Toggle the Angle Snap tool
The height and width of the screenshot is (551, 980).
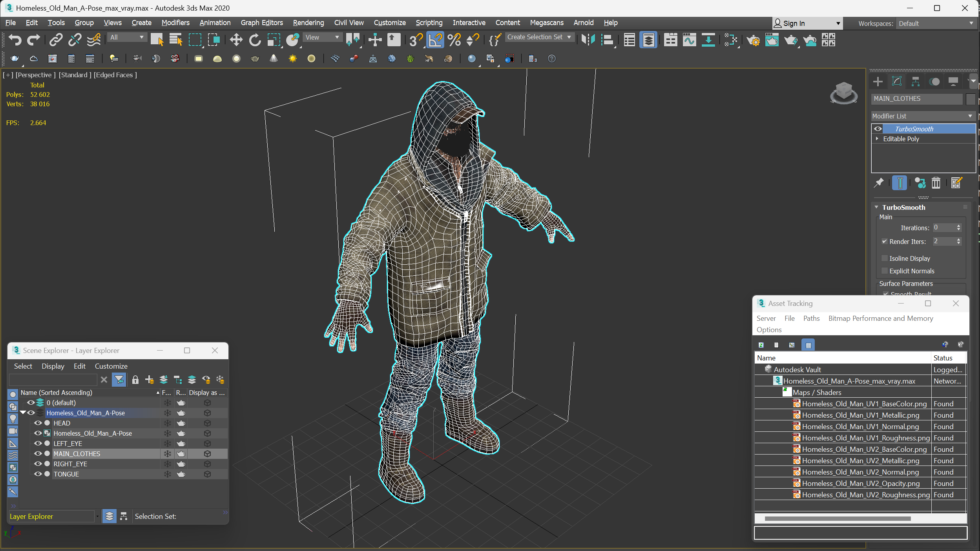[x=435, y=40]
